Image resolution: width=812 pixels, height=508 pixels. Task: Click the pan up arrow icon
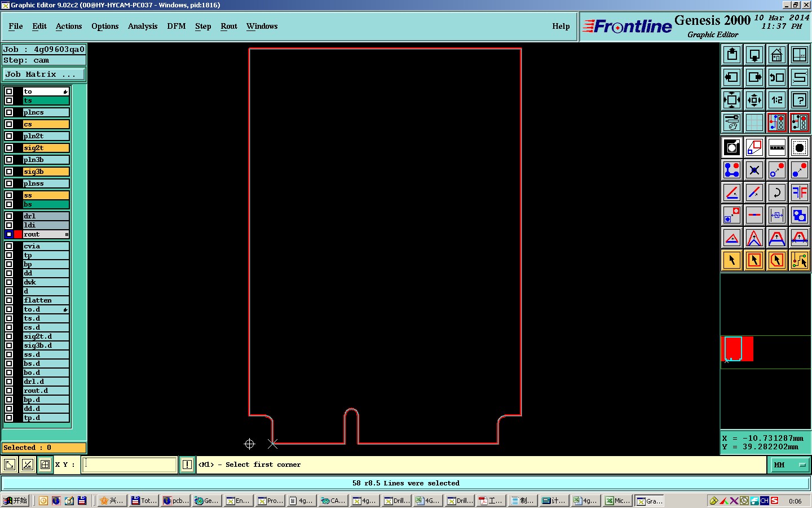[x=732, y=55]
